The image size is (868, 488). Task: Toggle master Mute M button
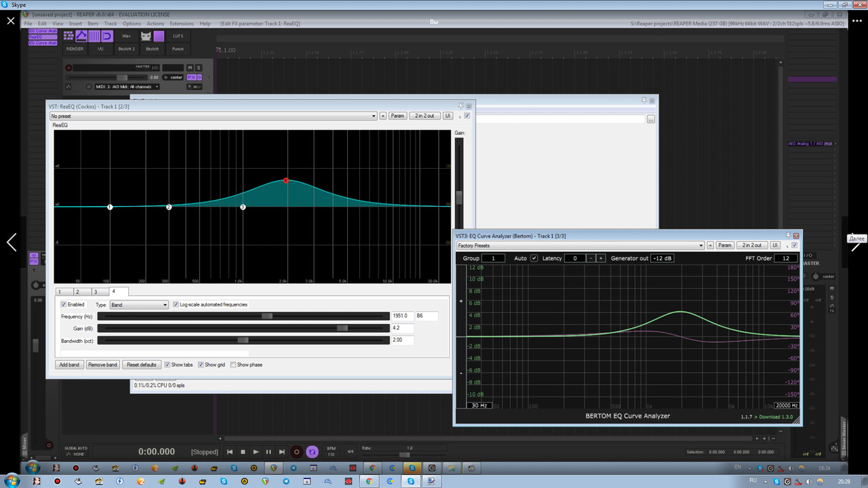click(x=190, y=68)
